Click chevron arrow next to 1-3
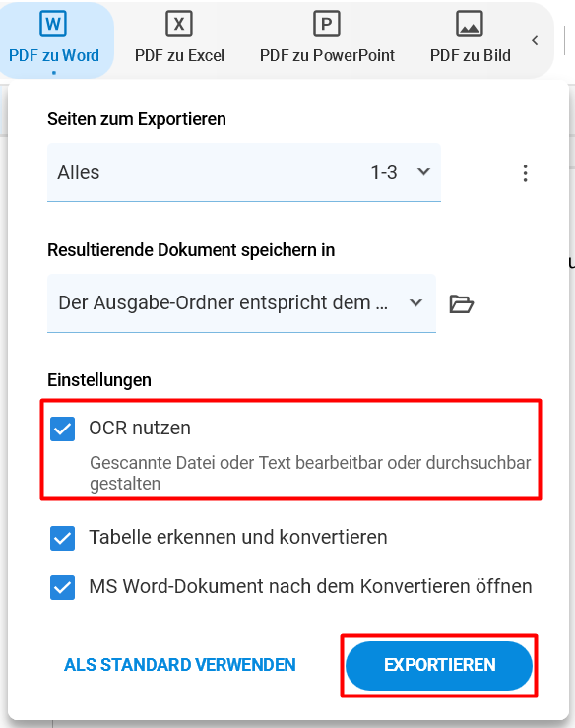The width and height of the screenshot is (575, 728). click(x=423, y=172)
